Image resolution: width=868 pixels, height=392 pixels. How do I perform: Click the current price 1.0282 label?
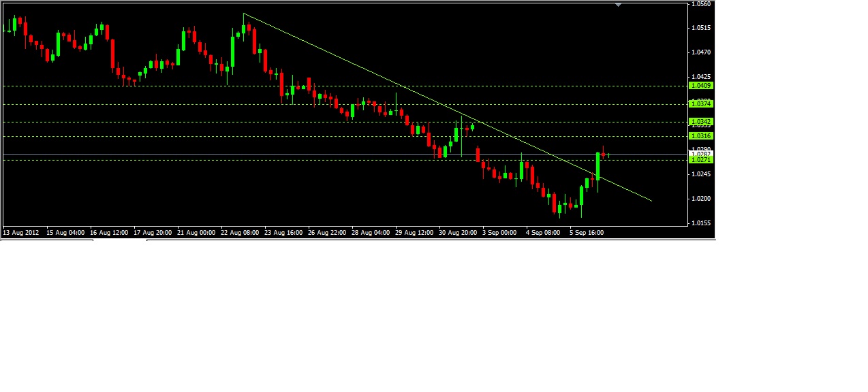point(701,154)
